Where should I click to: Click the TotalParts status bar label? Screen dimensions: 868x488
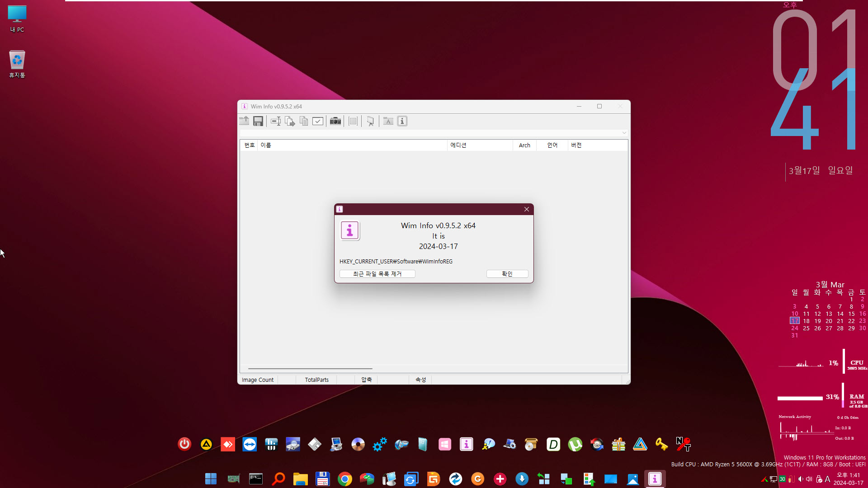point(316,380)
